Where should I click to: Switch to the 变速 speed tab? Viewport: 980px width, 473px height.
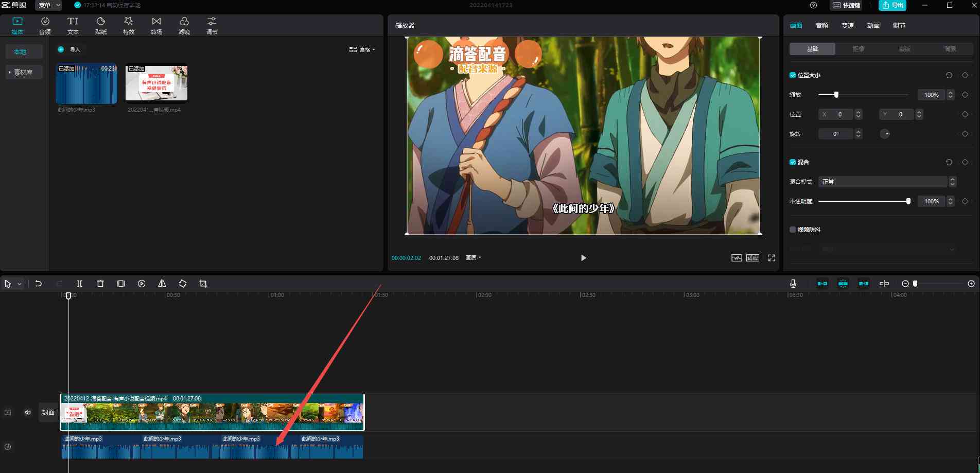[848, 26]
